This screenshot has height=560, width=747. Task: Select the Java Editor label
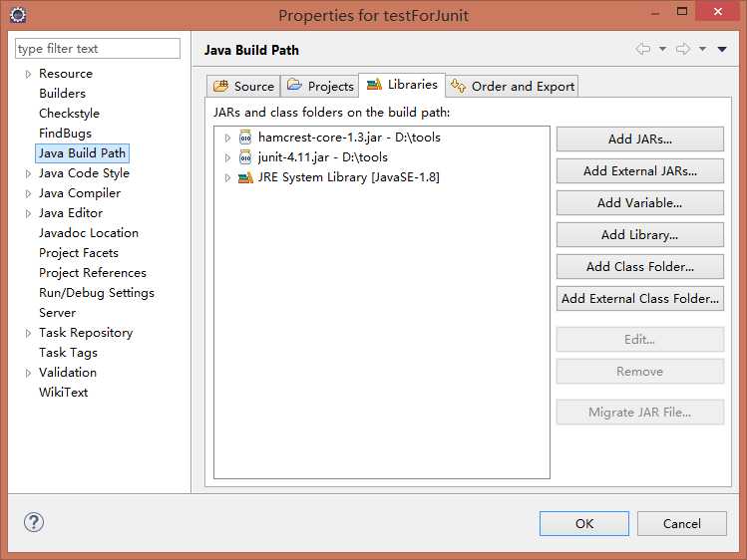coord(71,213)
